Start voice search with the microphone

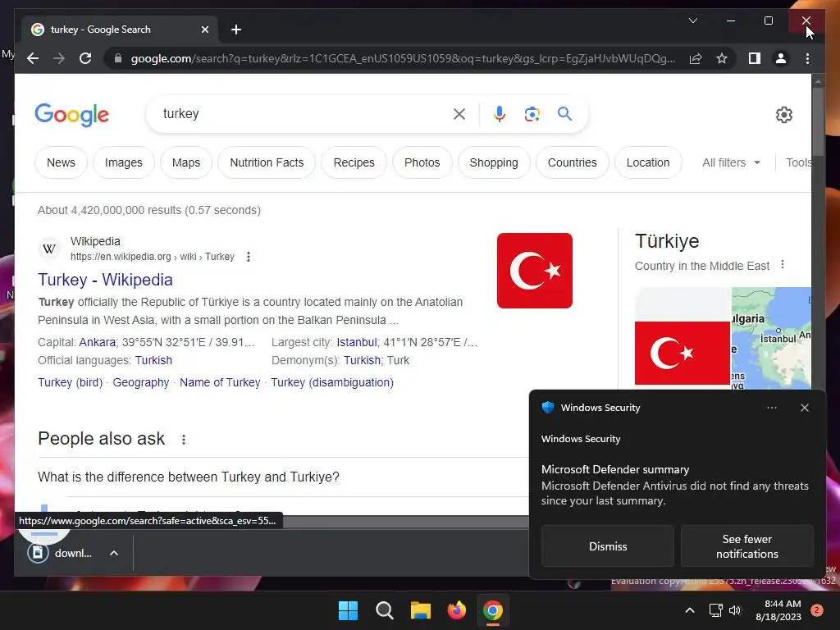point(500,113)
